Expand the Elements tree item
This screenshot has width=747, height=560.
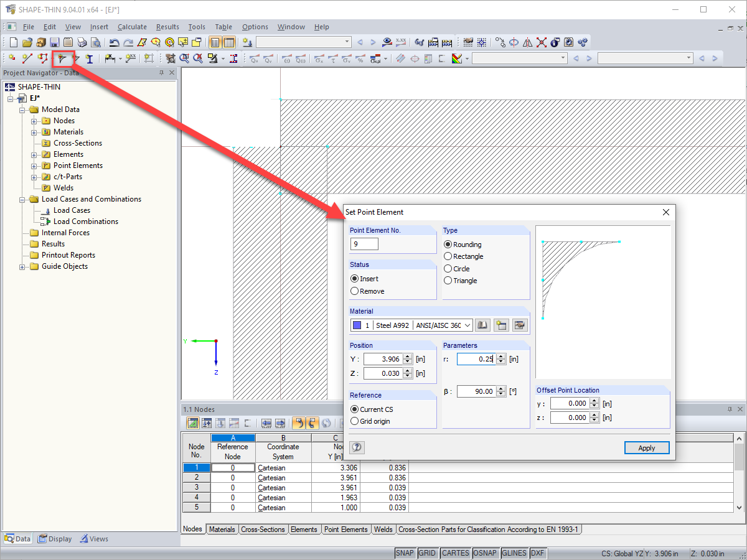click(34, 154)
